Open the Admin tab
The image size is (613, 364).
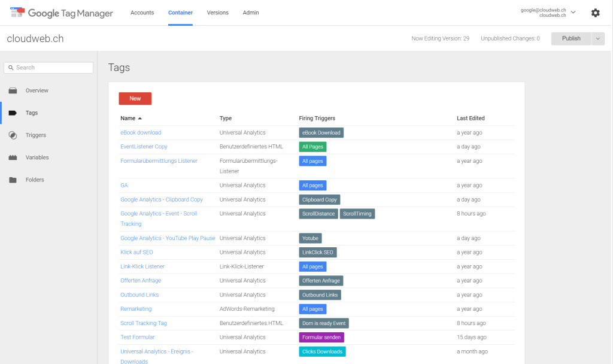tap(251, 13)
